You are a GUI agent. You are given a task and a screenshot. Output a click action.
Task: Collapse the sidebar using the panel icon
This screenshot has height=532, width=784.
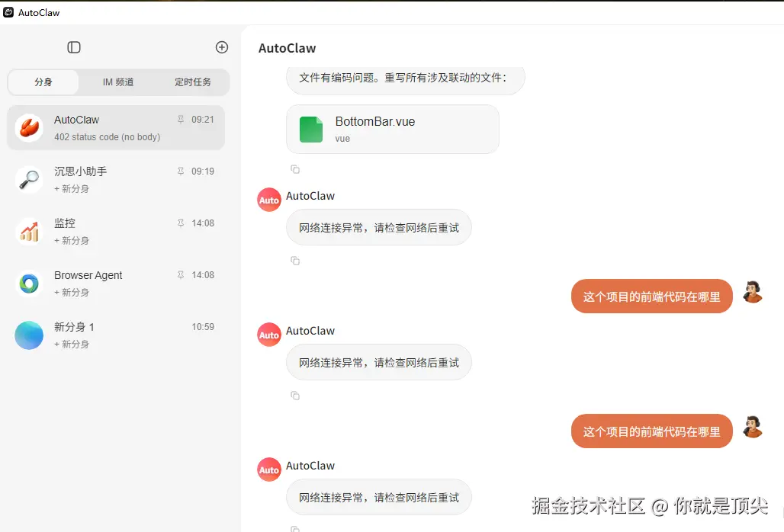click(74, 46)
